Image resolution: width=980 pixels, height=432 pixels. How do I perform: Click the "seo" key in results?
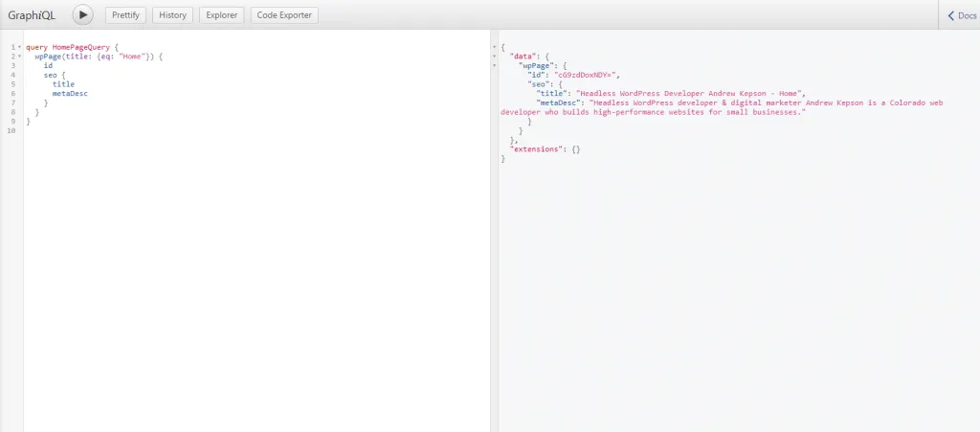[539, 84]
